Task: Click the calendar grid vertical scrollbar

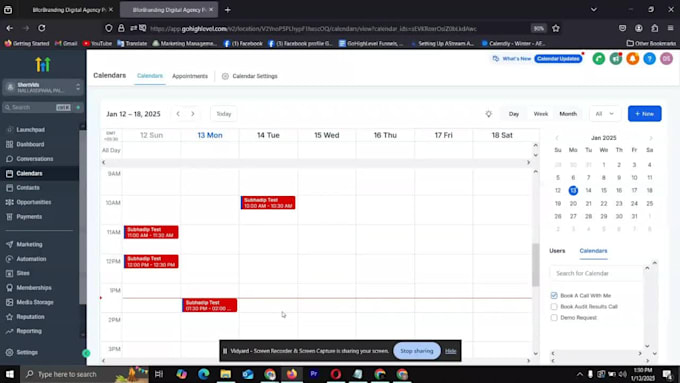Action: pyautogui.click(x=536, y=265)
